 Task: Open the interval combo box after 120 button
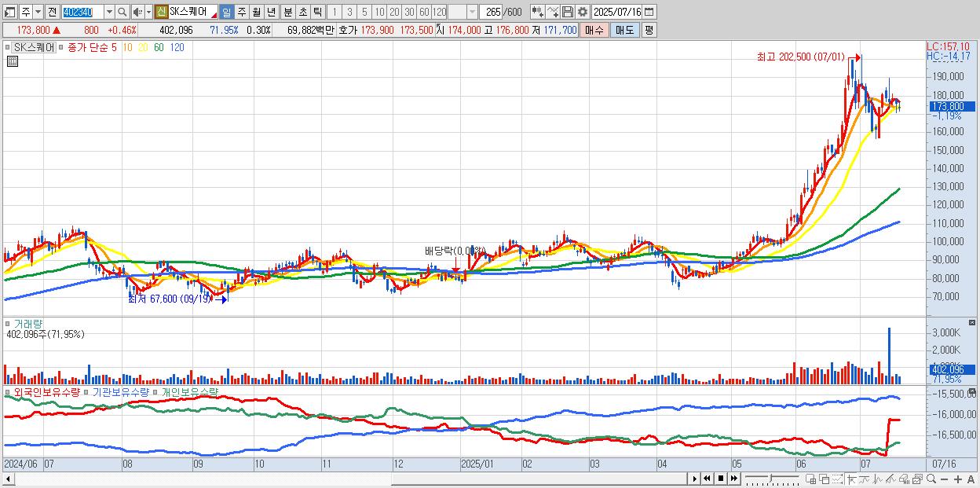[x=463, y=12]
